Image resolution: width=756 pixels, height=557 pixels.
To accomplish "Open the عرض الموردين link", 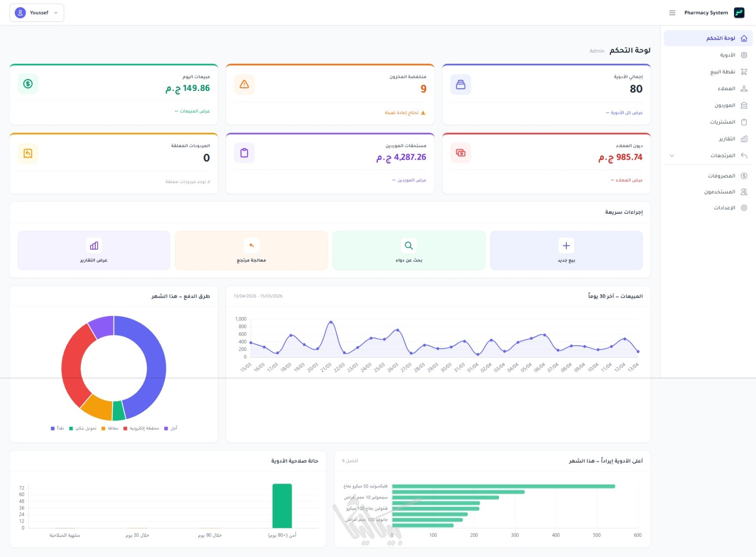I will 409,180.
